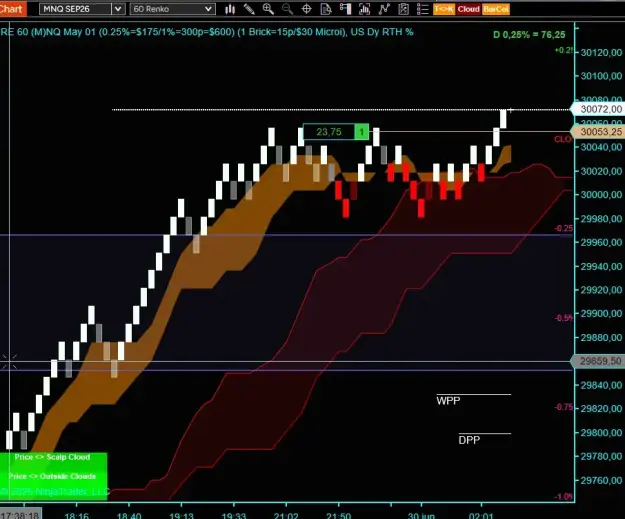Open the properties list icon

tap(422, 9)
